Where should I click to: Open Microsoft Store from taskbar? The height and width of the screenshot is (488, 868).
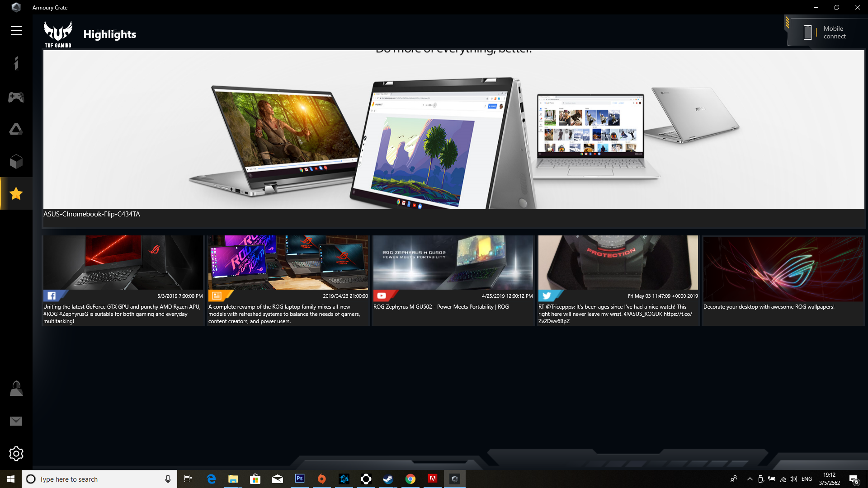tap(255, 479)
